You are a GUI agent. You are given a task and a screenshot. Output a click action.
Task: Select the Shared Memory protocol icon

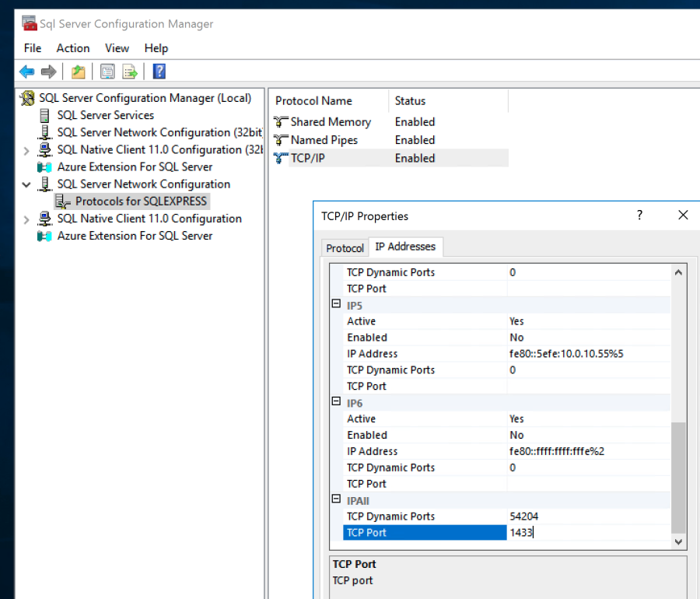pos(278,122)
